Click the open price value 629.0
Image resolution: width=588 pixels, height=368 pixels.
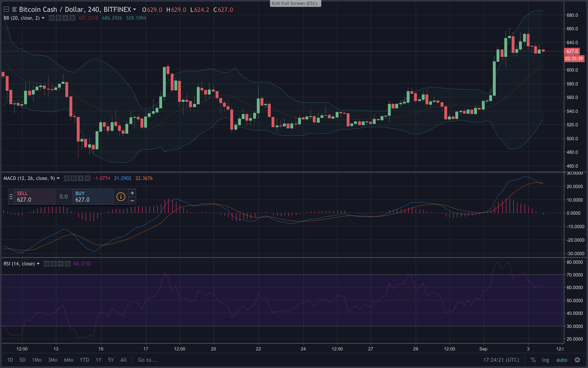155,10
